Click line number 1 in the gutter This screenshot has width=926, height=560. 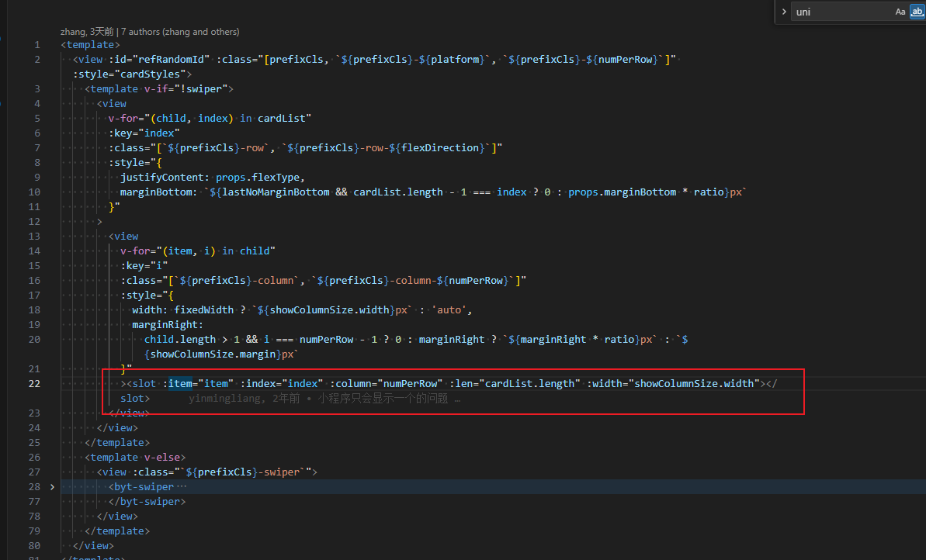37,45
